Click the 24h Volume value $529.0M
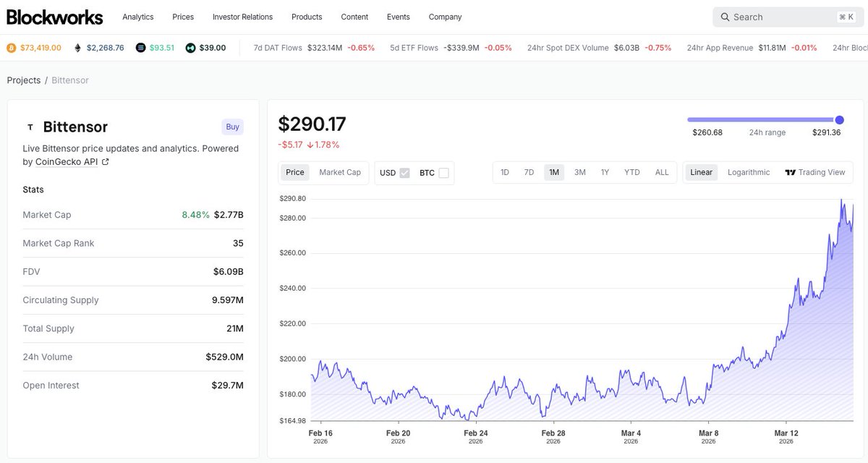 [224, 357]
